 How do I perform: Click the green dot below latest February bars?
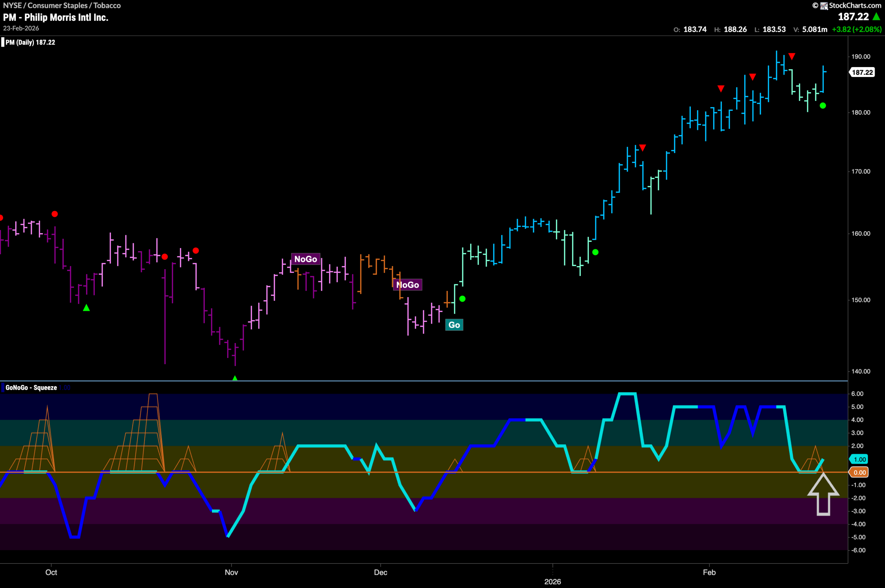[823, 106]
